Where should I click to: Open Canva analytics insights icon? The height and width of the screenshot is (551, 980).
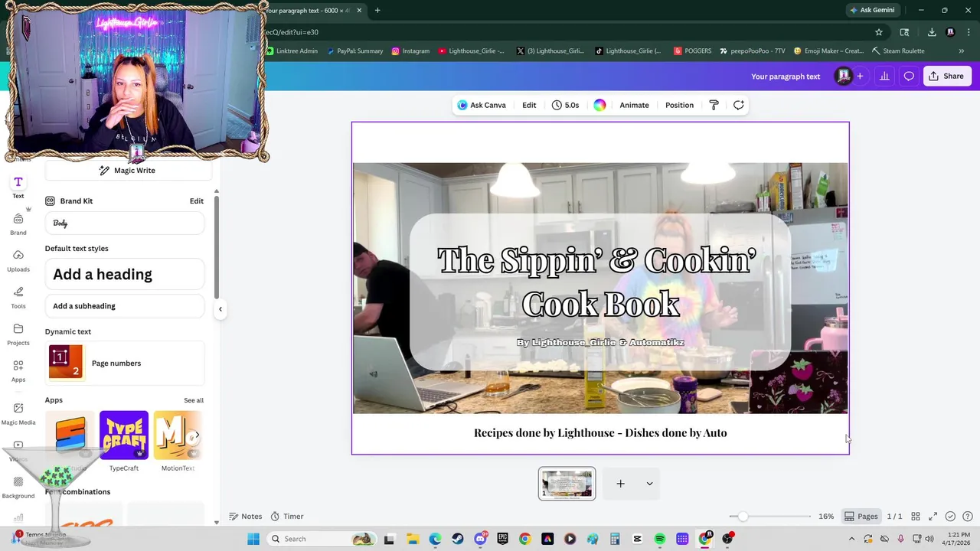(x=884, y=77)
